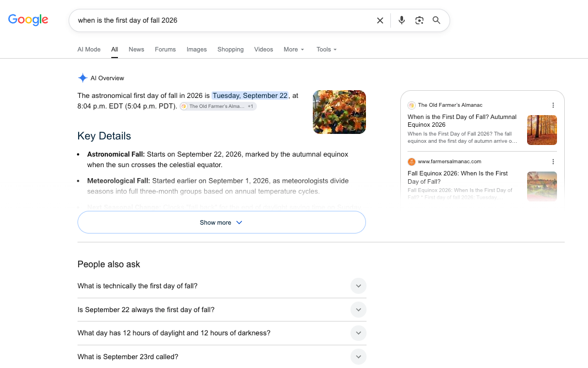Click the Old Farmer's Almanac favicon in side panel
Viewport: 588px width, 368px height.
coord(411,105)
